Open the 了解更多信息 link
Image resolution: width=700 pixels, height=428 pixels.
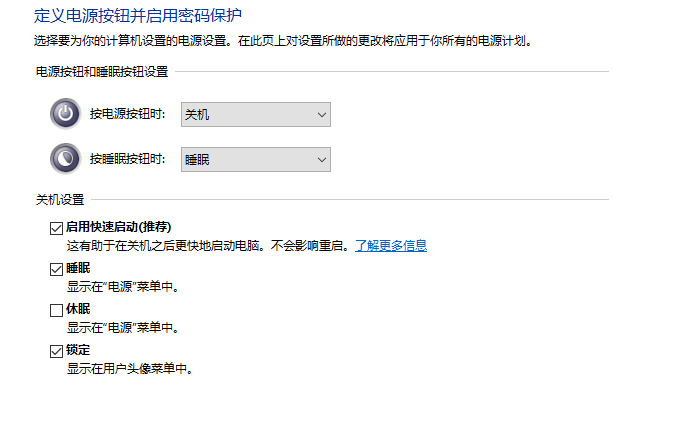[x=391, y=245]
